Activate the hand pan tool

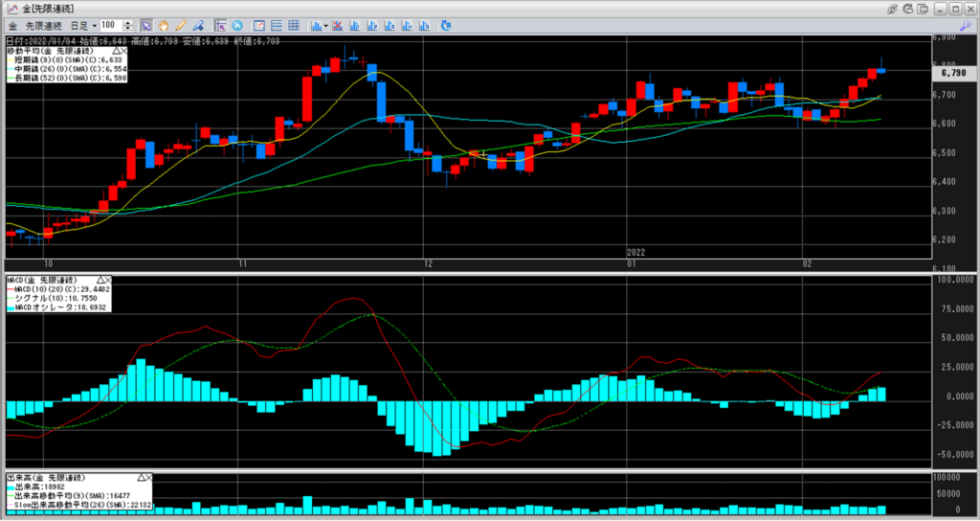(x=163, y=24)
